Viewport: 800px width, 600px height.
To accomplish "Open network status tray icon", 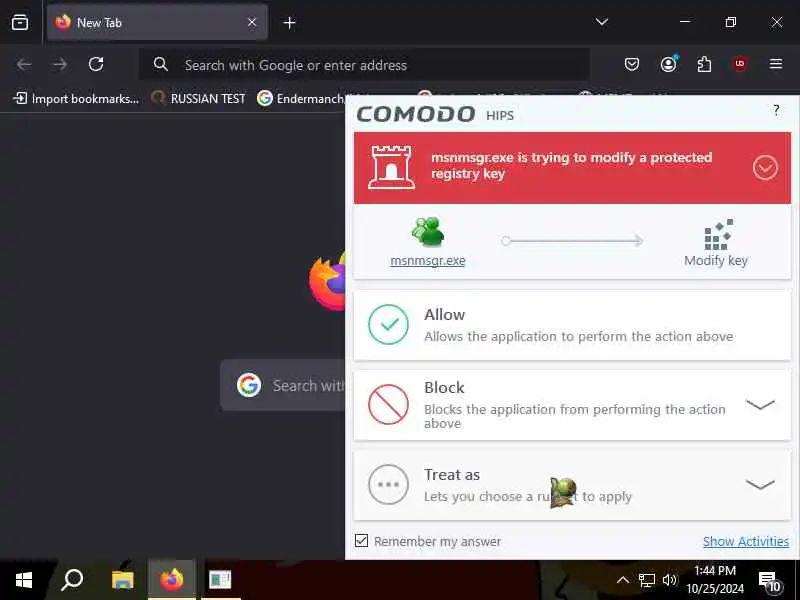I will tap(646, 580).
